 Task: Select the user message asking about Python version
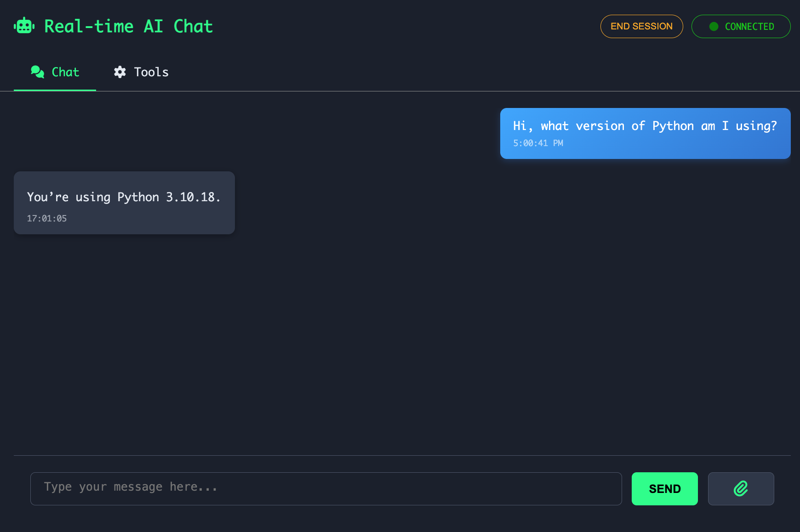[x=645, y=133]
